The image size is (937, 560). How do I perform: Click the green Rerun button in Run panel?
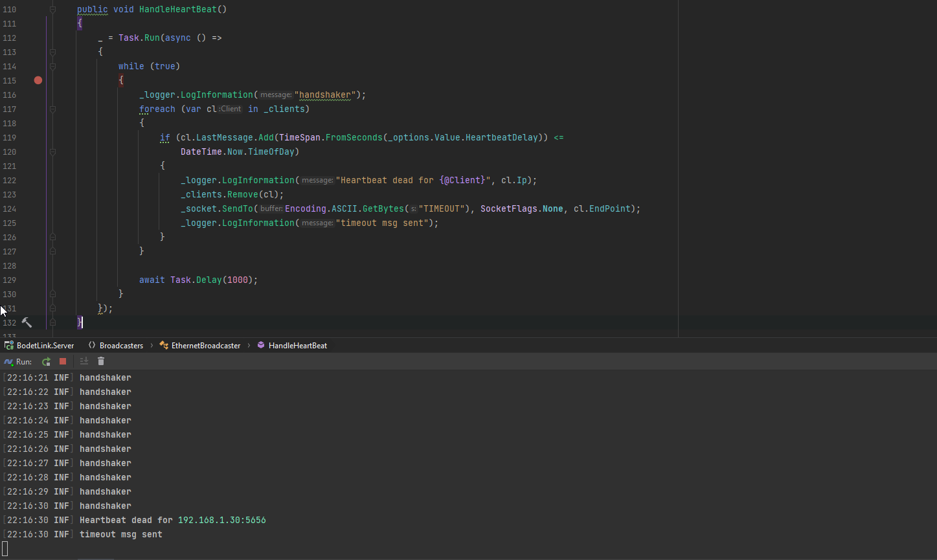46,362
